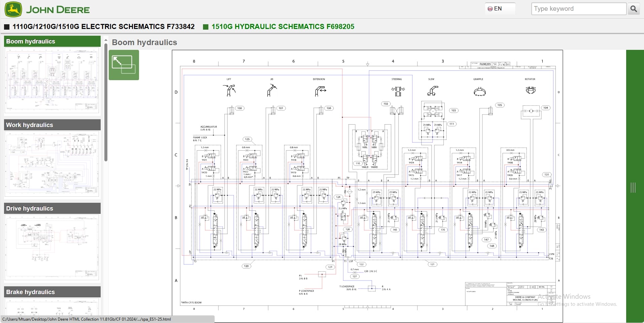Switch to the 1110G/1210G/1510G Electric Schematics tab
This screenshot has height=323, width=644.
pos(103,27)
